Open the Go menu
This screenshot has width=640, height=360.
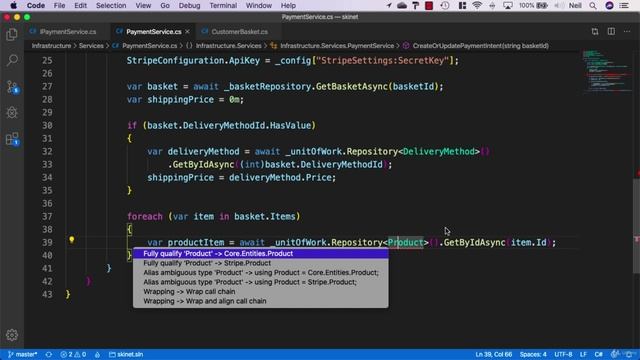(x=165, y=5)
